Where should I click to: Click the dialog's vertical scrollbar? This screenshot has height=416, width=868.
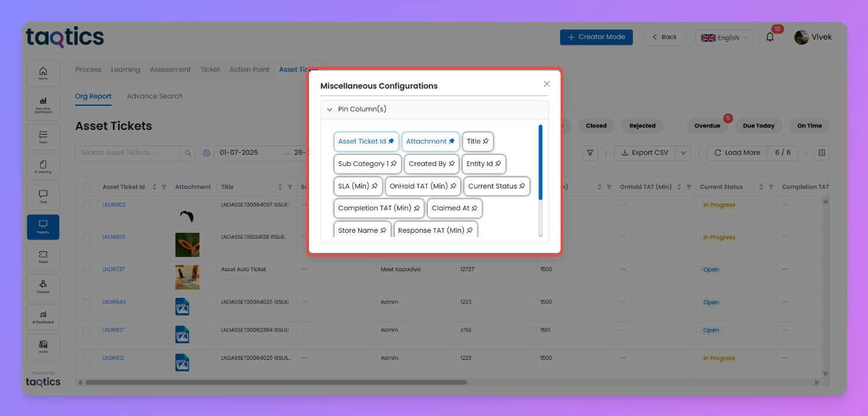pos(540,163)
